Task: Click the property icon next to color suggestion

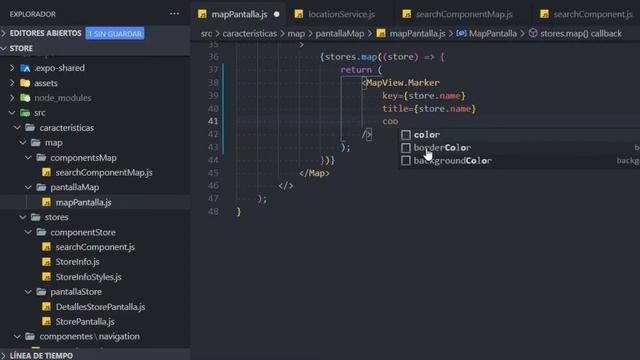Action: (406, 135)
